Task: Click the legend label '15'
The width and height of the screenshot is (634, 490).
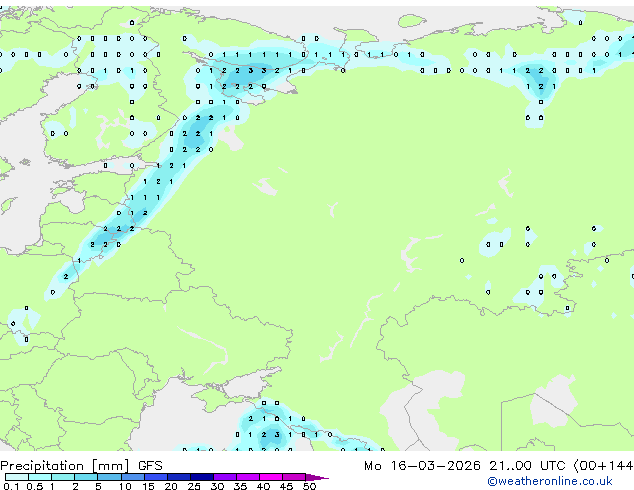Action: pos(148,486)
